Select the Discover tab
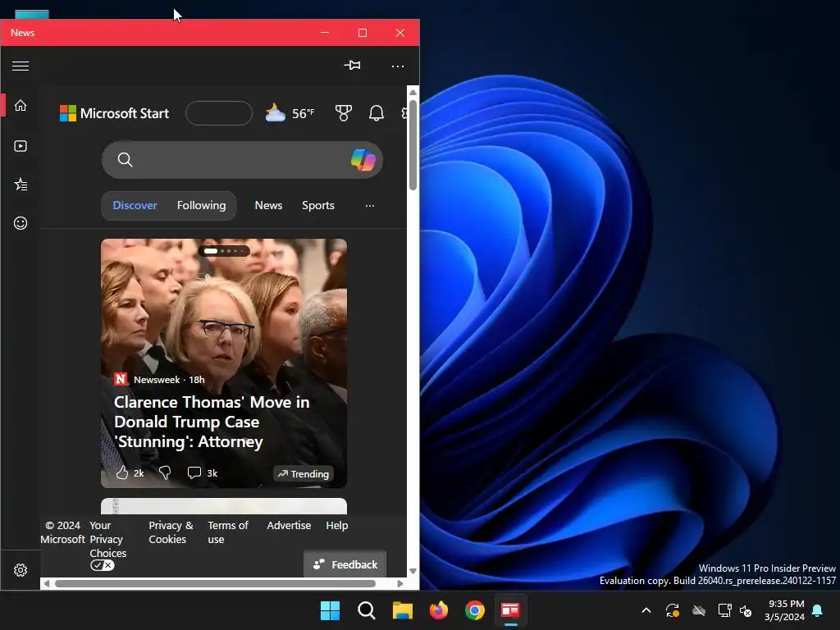 click(135, 205)
